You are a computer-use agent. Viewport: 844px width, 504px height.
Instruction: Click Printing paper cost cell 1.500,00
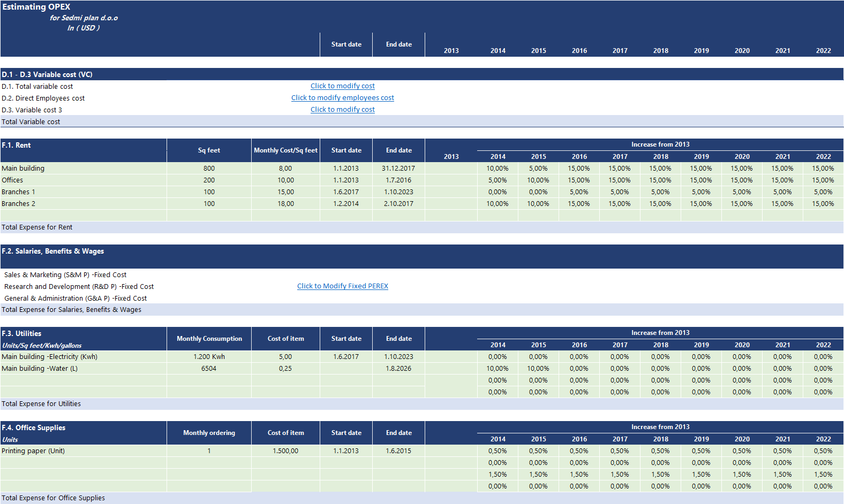[285, 451]
